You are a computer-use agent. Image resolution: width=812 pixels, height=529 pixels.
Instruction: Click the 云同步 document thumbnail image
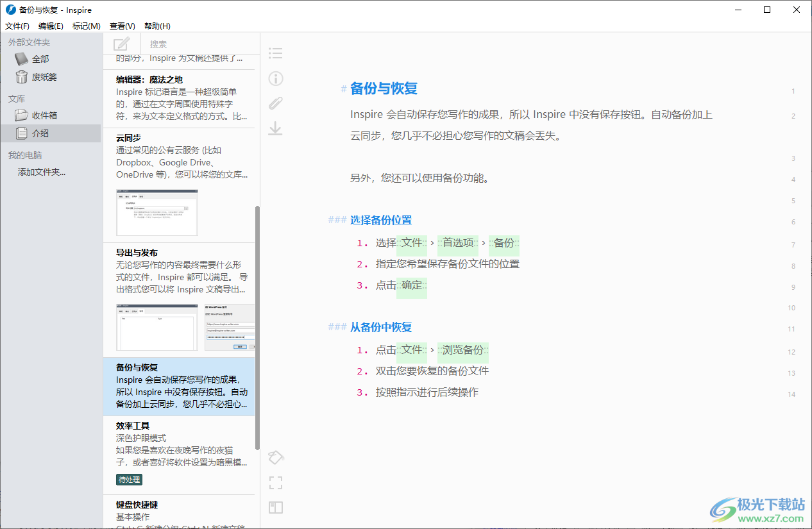157,212
